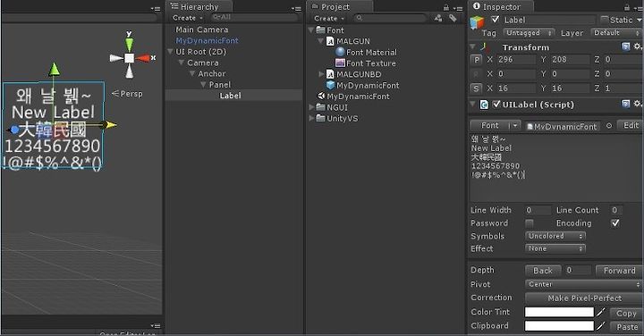644x336 pixels.
Task: Toggle the Encoding checkbox
Action: [614, 223]
